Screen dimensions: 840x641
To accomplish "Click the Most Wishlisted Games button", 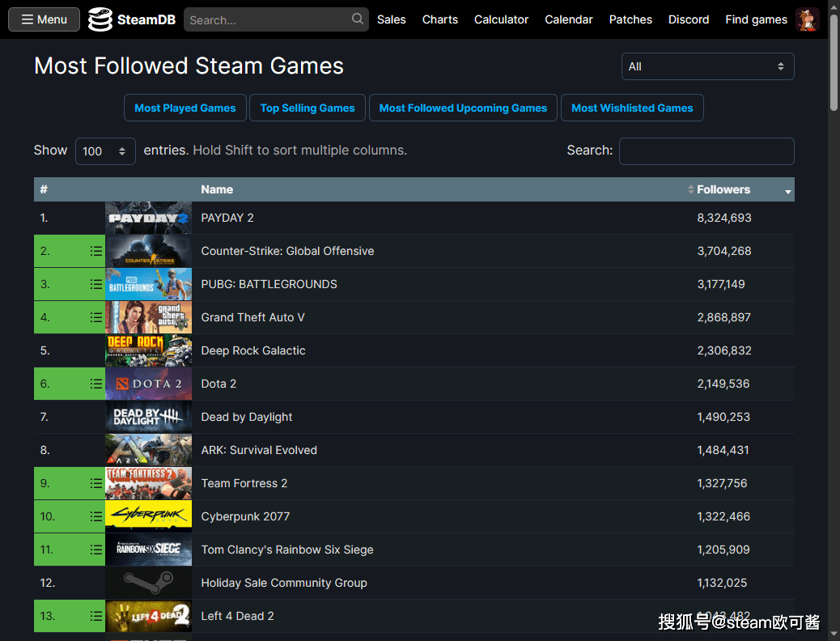I will [x=632, y=107].
